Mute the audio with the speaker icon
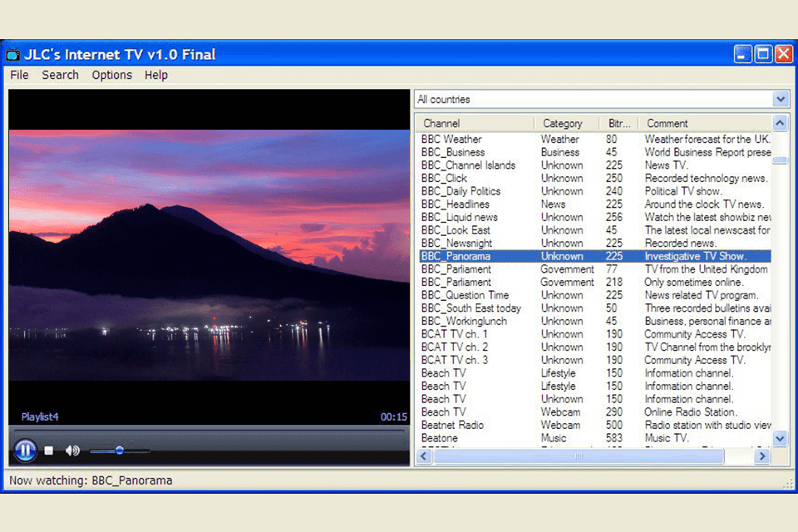The height and width of the screenshot is (532, 798). [x=72, y=450]
